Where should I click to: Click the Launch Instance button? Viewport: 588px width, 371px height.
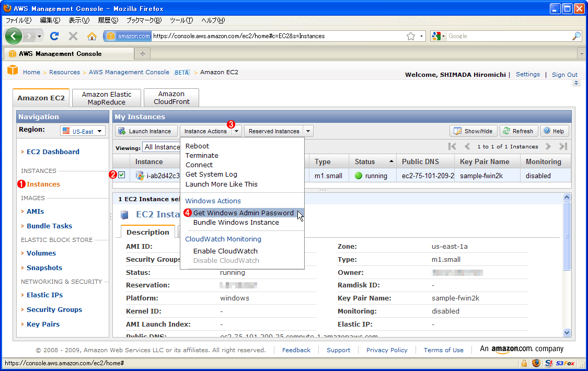(146, 131)
